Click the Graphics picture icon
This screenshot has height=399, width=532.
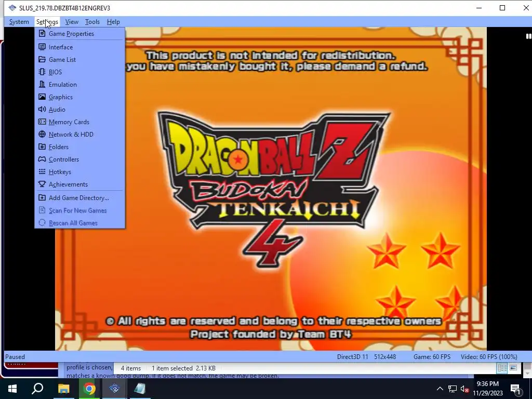tap(42, 97)
